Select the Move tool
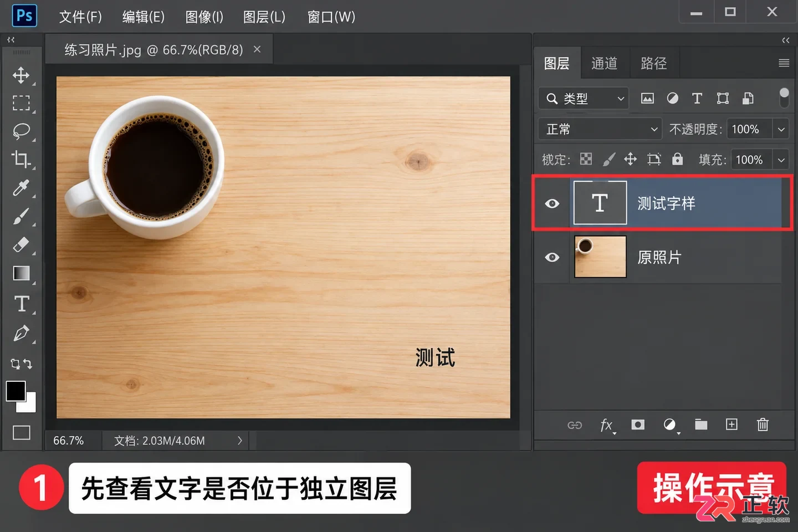 21,75
